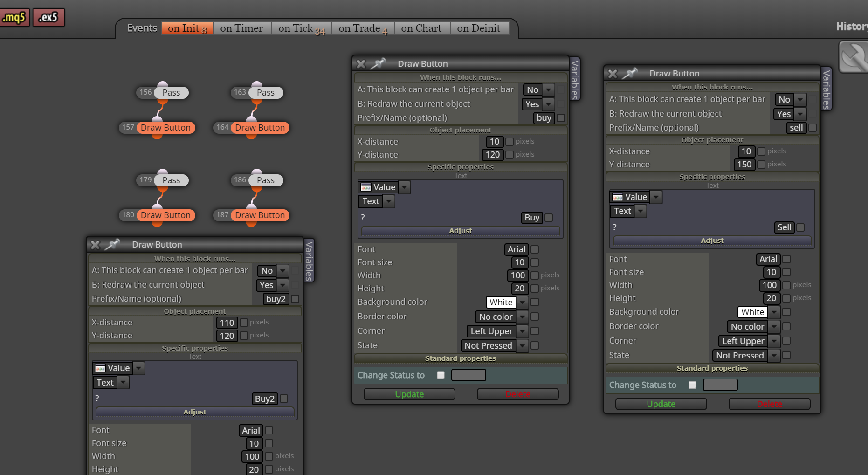
Task: Click Update in the sell panel
Action: click(x=661, y=404)
